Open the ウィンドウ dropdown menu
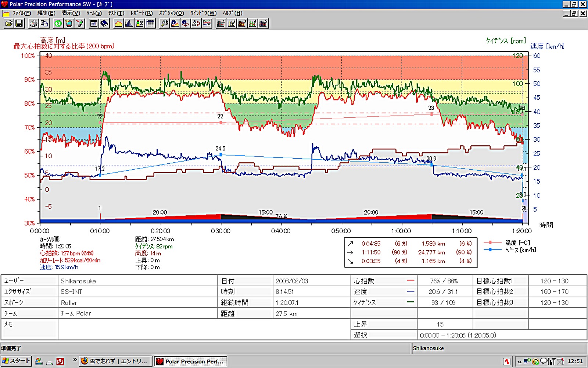Image resolution: width=588 pixels, height=368 pixels. tap(203, 13)
